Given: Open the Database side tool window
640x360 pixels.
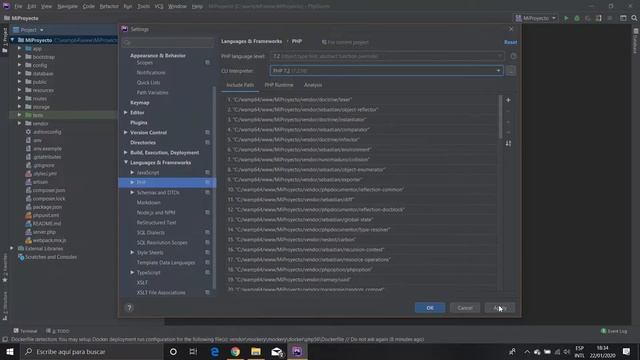Looking at the screenshot, I should (636, 41).
